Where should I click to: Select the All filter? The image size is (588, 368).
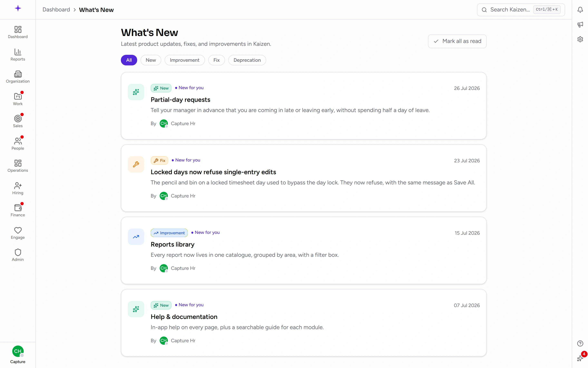click(129, 60)
